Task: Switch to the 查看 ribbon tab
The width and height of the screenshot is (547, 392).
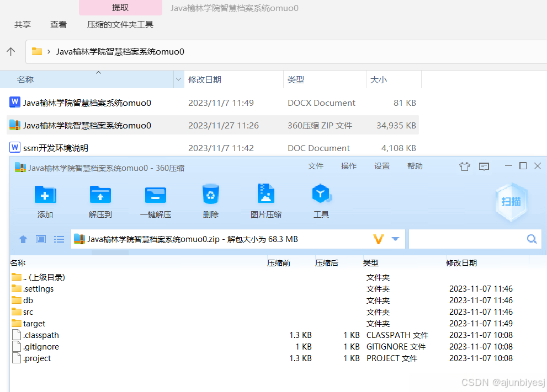Action: click(59, 25)
